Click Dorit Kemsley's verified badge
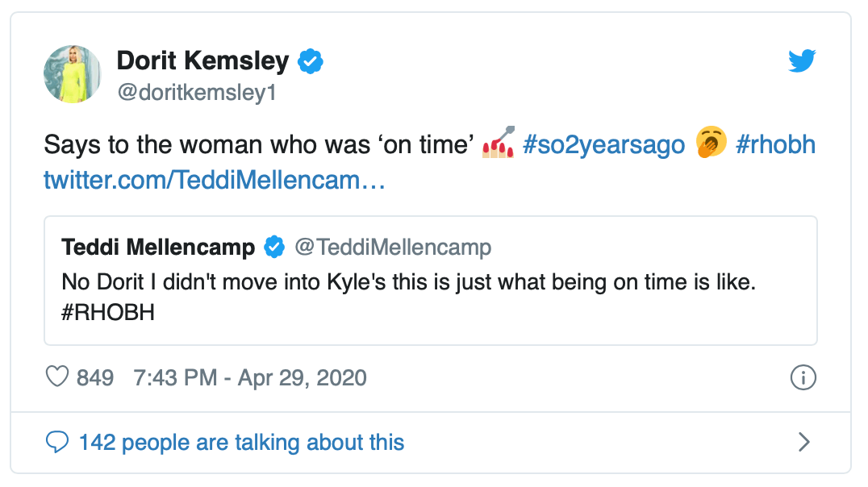This screenshot has height=487, width=868. (311, 60)
